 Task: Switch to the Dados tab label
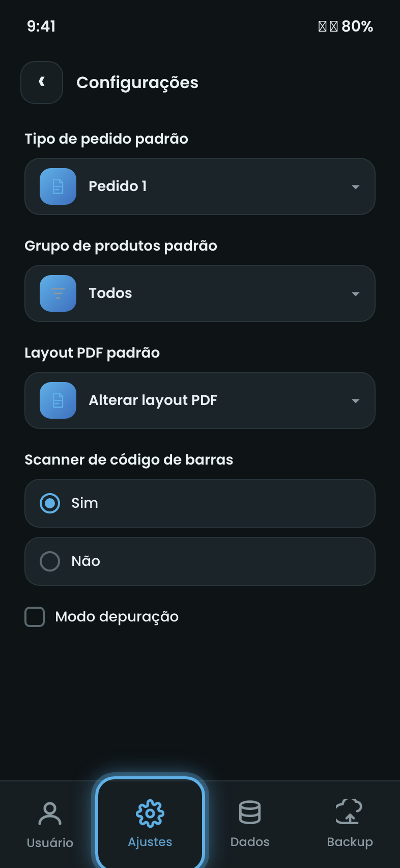tap(250, 842)
